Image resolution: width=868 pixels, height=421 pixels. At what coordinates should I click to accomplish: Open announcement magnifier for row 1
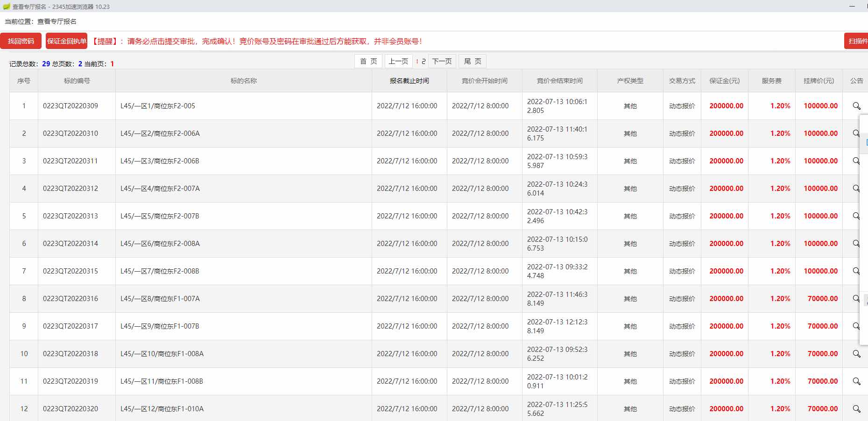(856, 106)
